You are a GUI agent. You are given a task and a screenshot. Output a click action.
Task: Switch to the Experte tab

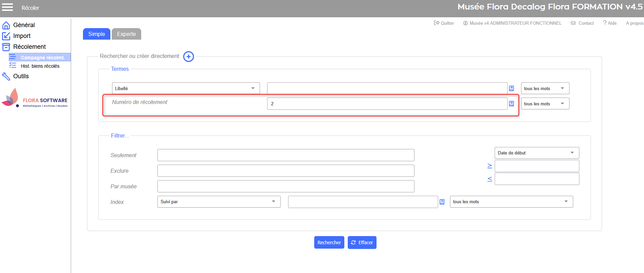coord(126,34)
